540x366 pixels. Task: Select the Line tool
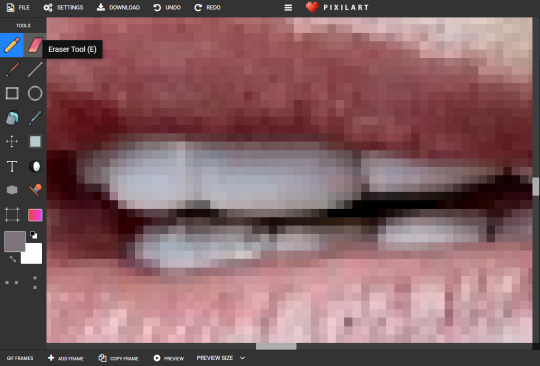point(35,70)
